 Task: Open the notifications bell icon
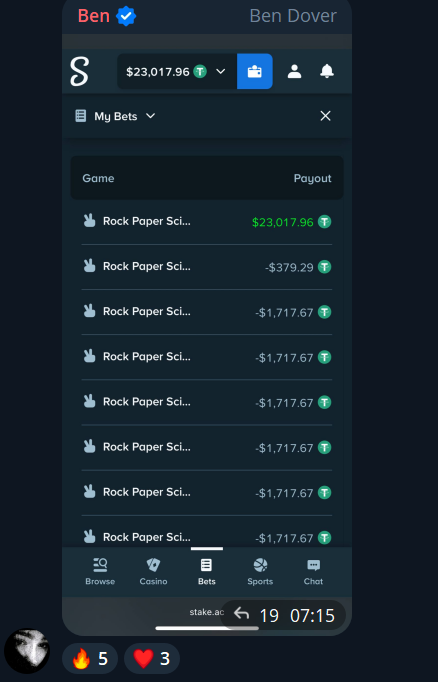click(x=327, y=71)
